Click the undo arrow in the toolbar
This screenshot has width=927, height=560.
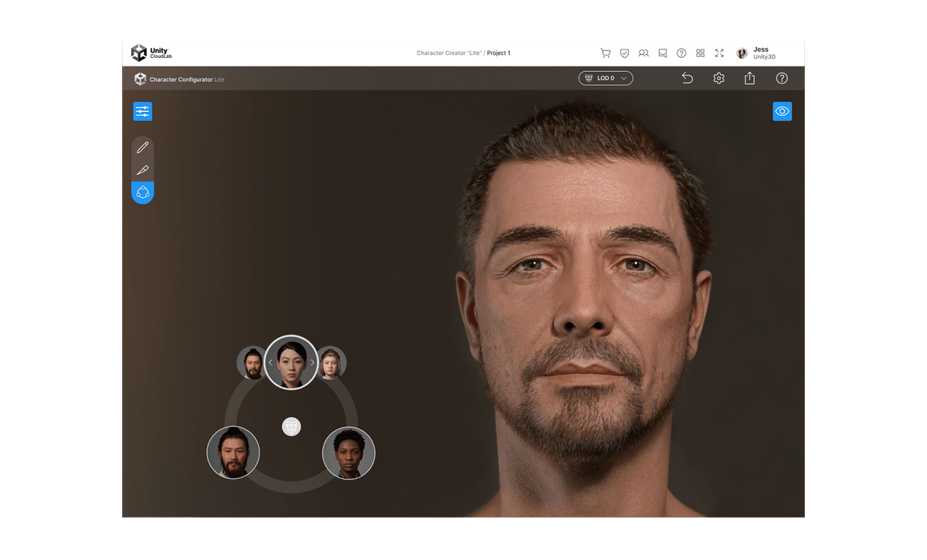tap(687, 78)
